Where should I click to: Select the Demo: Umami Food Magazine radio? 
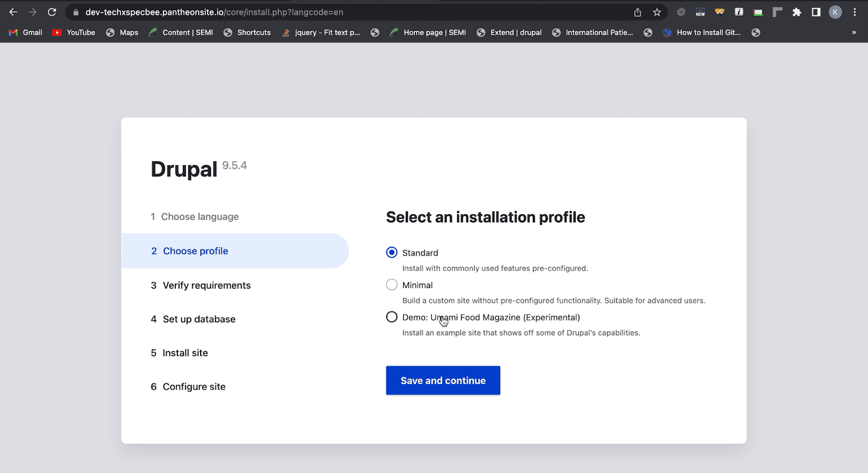392,317
